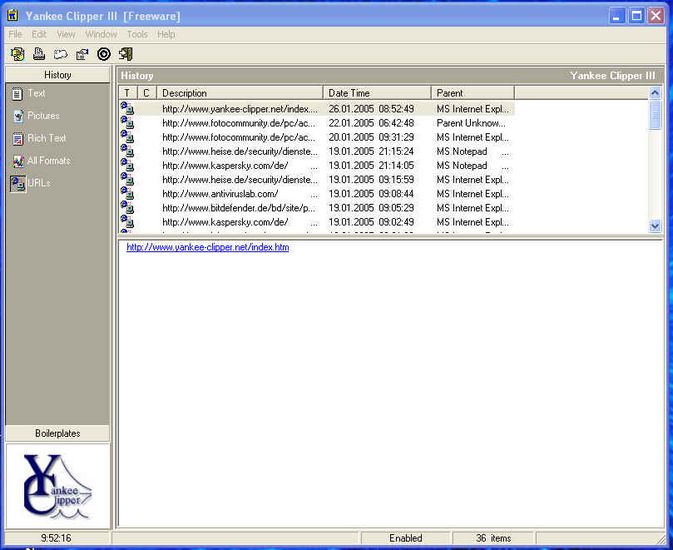The width and height of the screenshot is (673, 550).
Task: Select the Rich Text history category
Action: point(39,138)
